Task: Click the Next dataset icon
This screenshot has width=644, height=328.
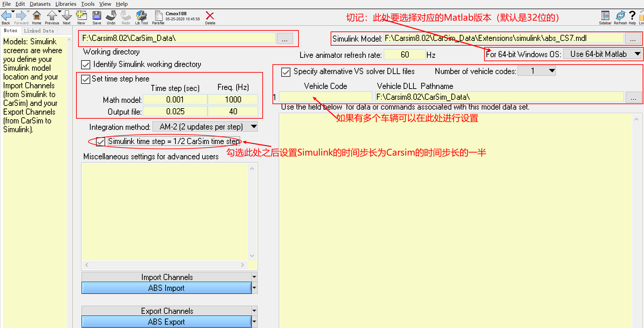Action: (67, 16)
